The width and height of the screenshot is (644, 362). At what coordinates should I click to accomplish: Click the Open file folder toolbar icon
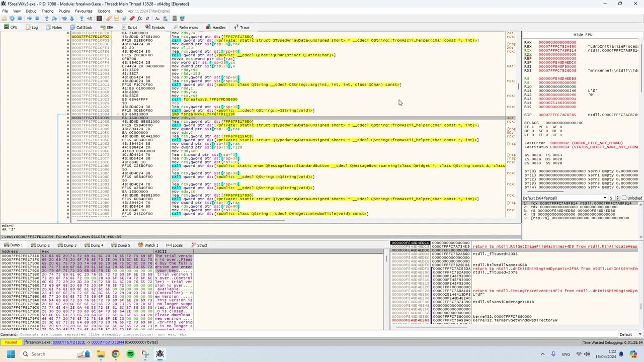click(x=4, y=19)
